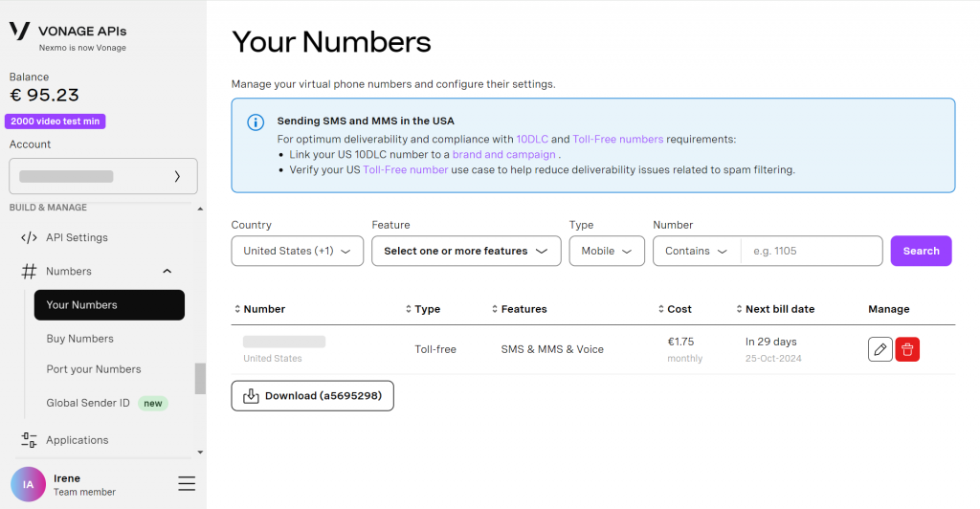Image resolution: width=980 pixels, height=509 pixels.
Task: Click the sort arrows on the Features column
Action: (495, 309)
